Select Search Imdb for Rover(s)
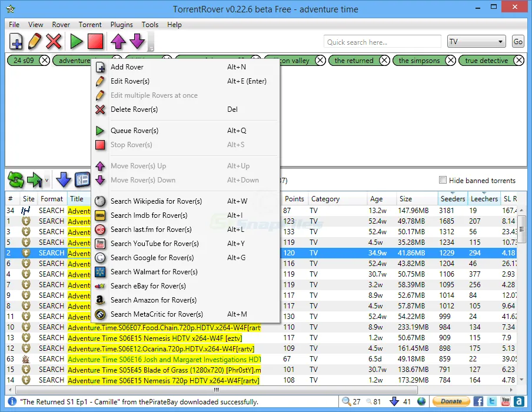The image size is (532, 412). click(185, 215)
